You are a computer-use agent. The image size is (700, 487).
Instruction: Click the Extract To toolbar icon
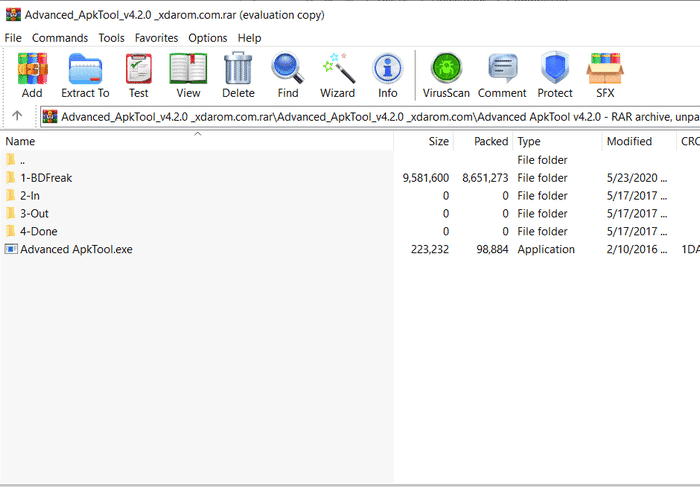coord(85,68)
